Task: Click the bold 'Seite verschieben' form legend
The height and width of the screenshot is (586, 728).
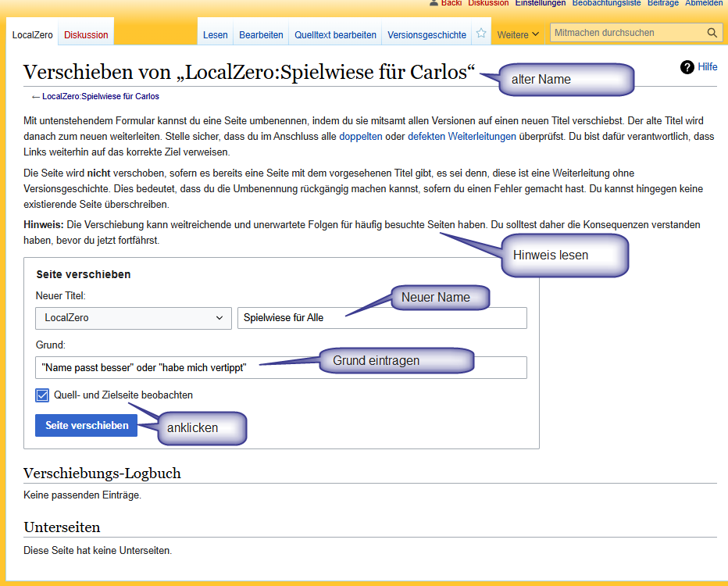Action: click(x=84, y=274)
